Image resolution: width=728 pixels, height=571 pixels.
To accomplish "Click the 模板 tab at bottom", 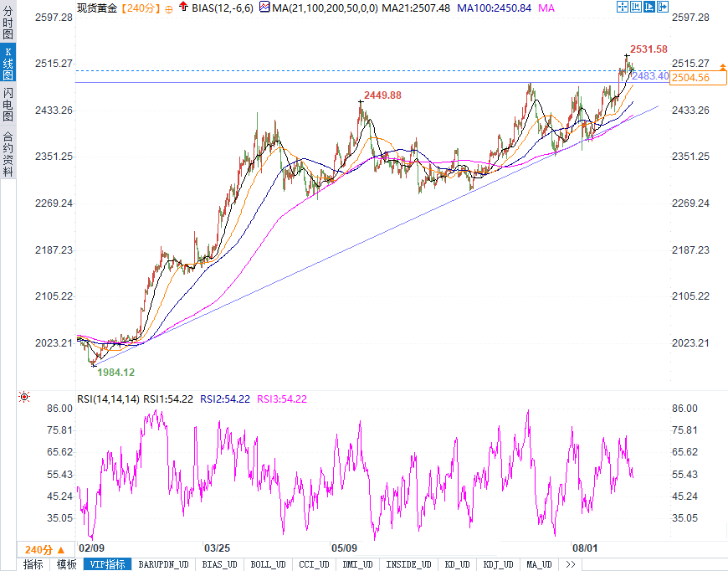I will click(x=66, y=564).
